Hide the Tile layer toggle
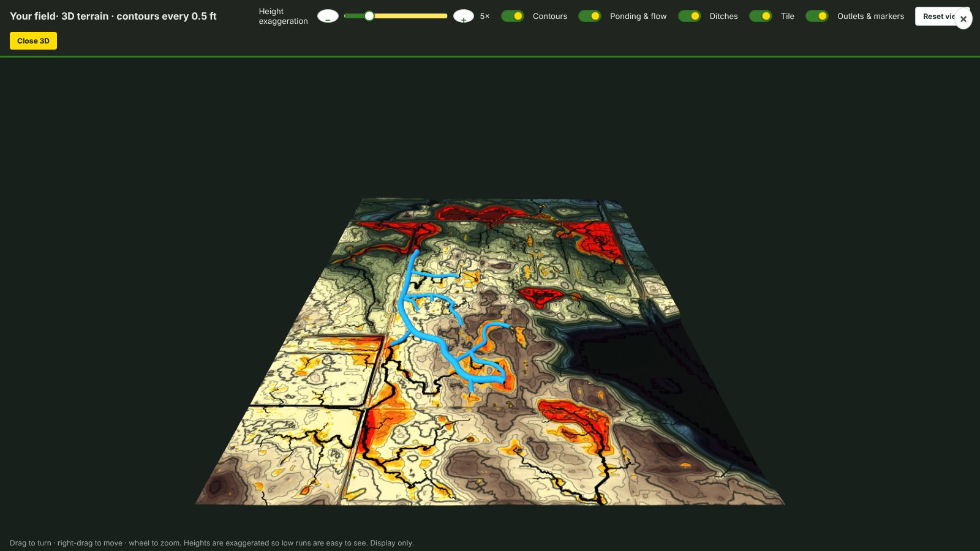This screenshot has width=980, height=551. pos(761,16)
